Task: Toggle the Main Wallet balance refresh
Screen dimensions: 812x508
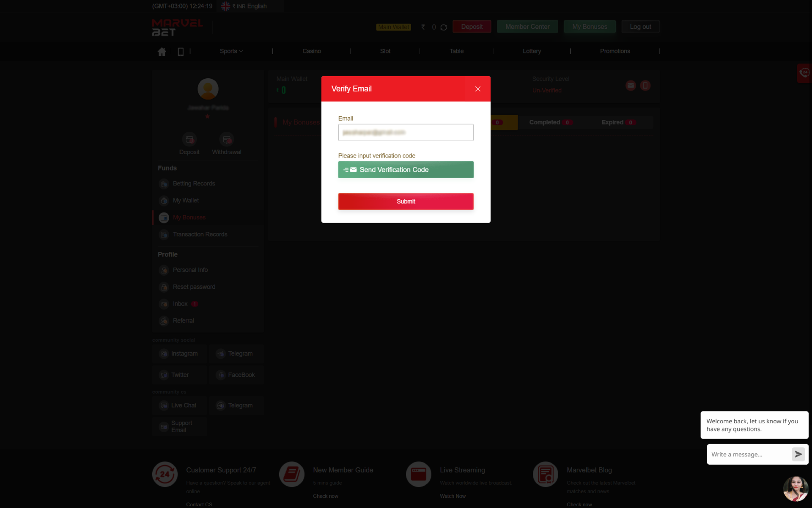Action: pyautogui.click(x=444, y=27)
